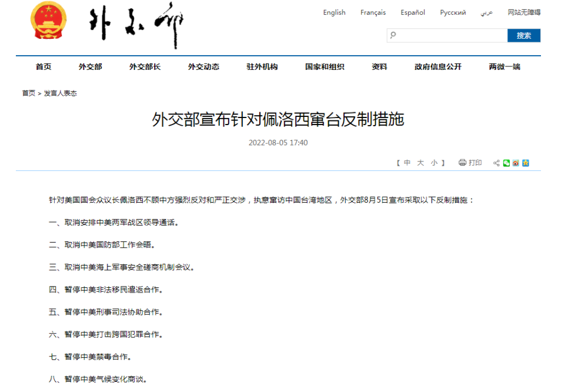Open the 外交部 navigation menu
Image resolution: width=588 pixels, height=390 pixels.
tap(90, 67)
